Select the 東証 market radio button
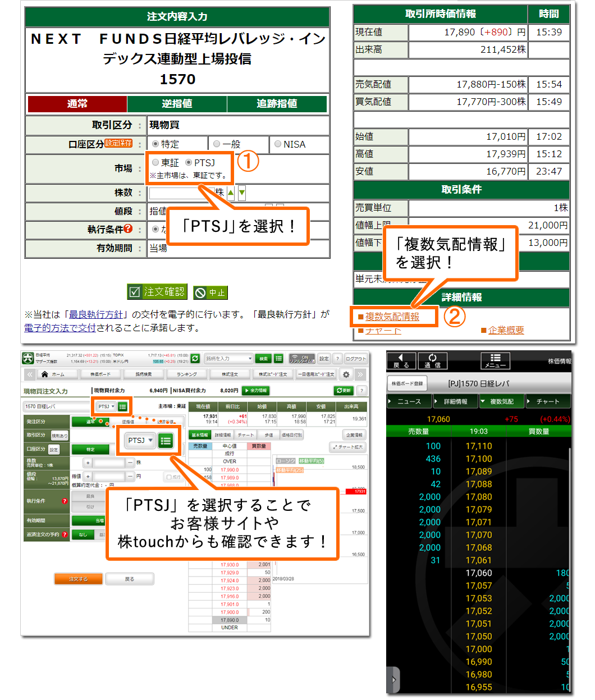This screenshot has width=595, height=700. pos(155,162)
